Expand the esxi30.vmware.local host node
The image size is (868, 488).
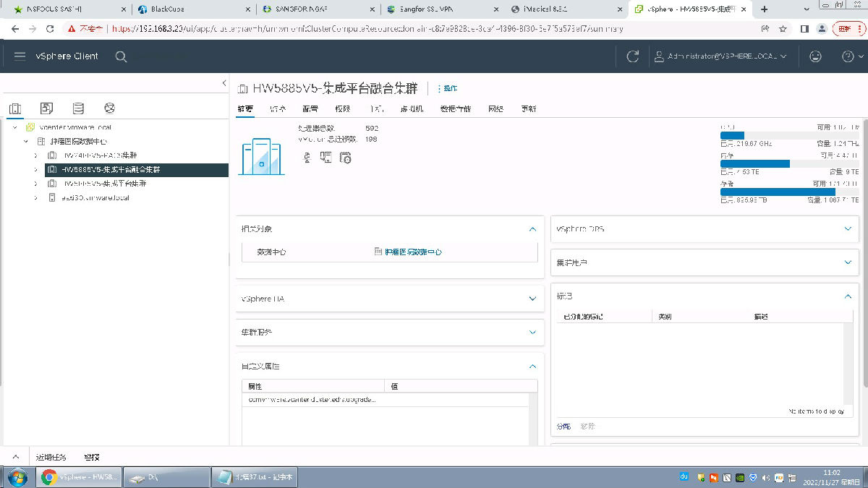point(36,197)
